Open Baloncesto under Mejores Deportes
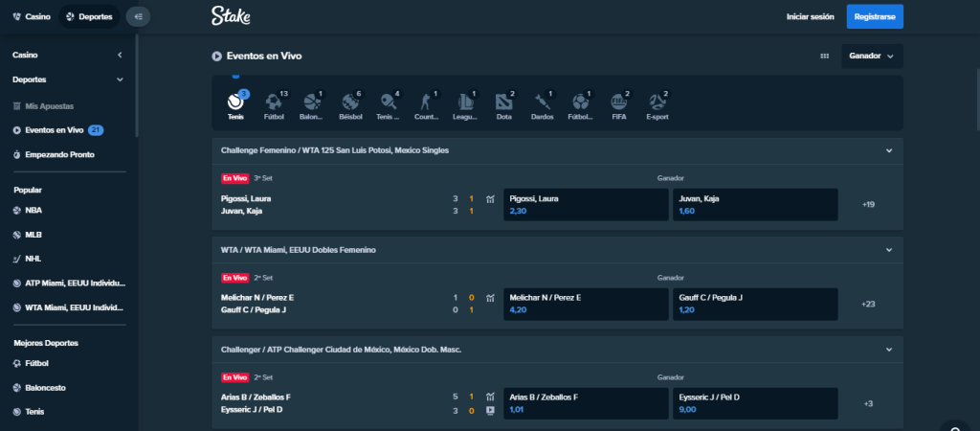This screenshot has height=431, width=980. coord(39,388)
